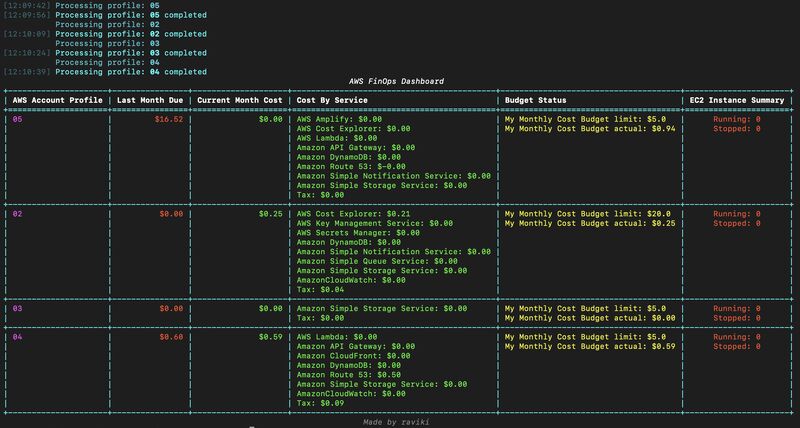Select the Tax $0.09 line
This screenshot has width=800, height=428.
(x=319, y=402)
